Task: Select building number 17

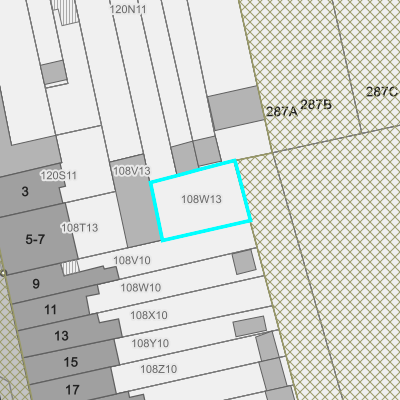Action: pos(72,390)
